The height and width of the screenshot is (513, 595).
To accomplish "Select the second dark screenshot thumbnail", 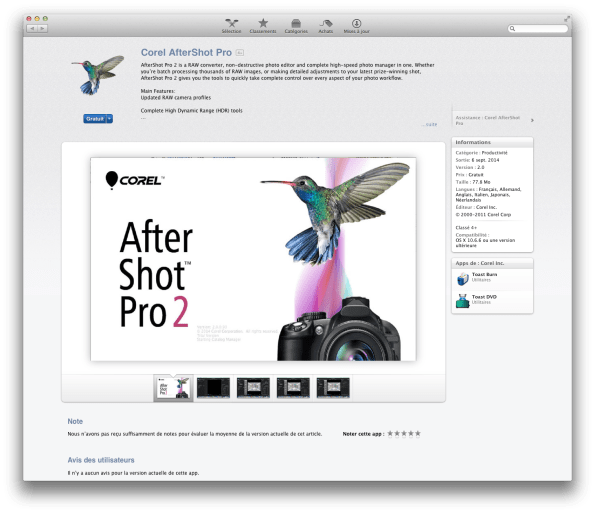I will pyautogui.click(x=213, y=388).
